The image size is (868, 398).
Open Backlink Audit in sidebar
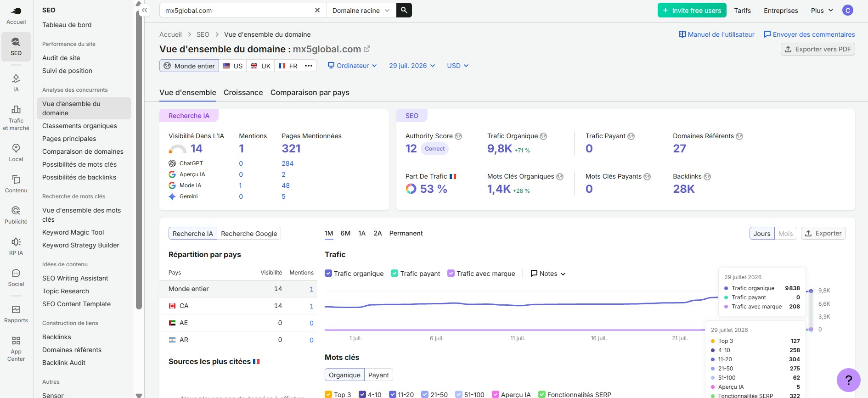tap(64, 363)
